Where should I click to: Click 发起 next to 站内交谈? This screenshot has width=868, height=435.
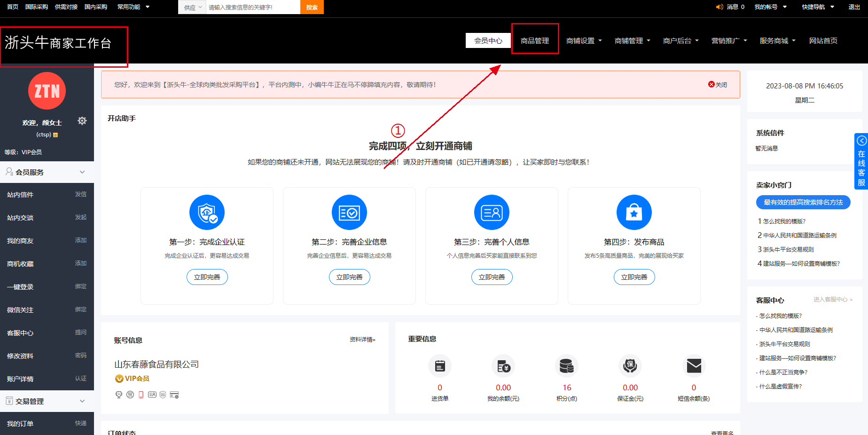pyautogui.click(x=81, y=217)
